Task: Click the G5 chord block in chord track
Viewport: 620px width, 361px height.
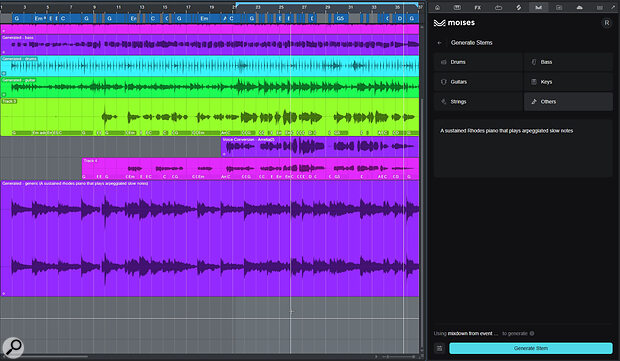Action: pos(340,18)
